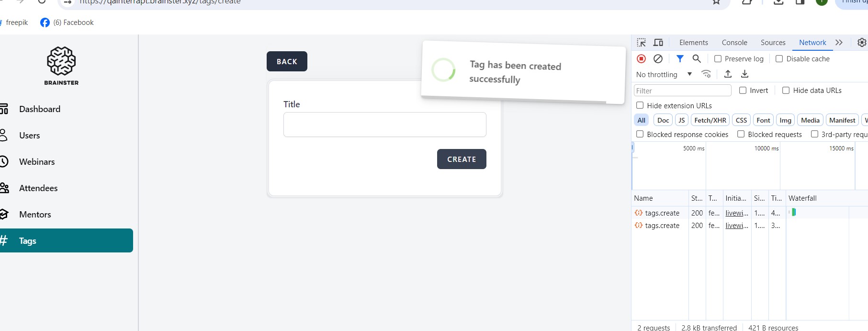Viewport: 868px width, 331px height.
Task: Expand more DevTools tabs chevron
Action: [x=839, y=43]
